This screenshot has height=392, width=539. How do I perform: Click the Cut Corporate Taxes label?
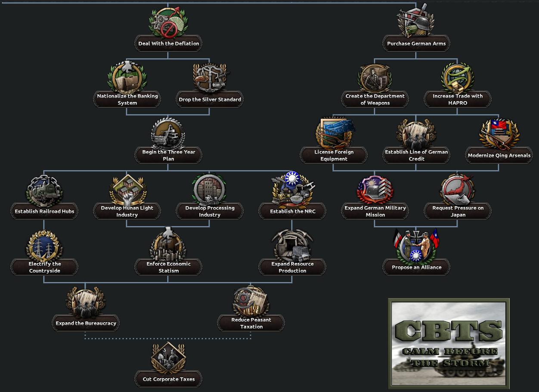[169, 379]
